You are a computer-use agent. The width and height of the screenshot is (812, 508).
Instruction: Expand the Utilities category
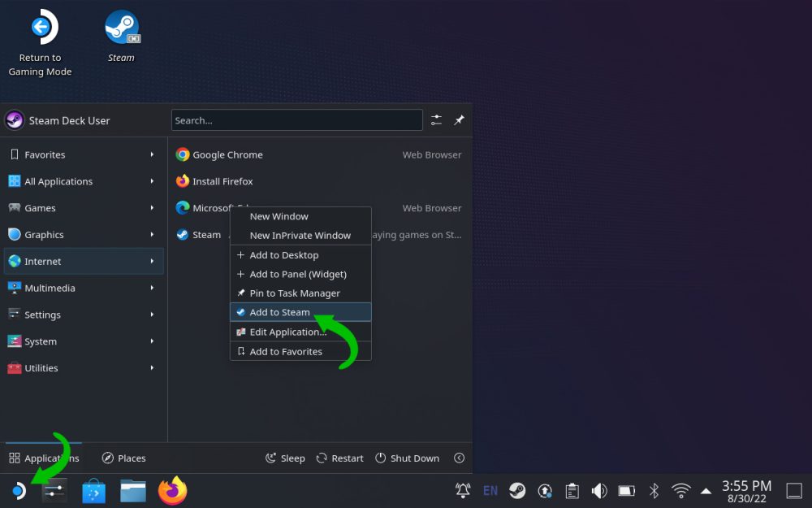coord(83,368)
